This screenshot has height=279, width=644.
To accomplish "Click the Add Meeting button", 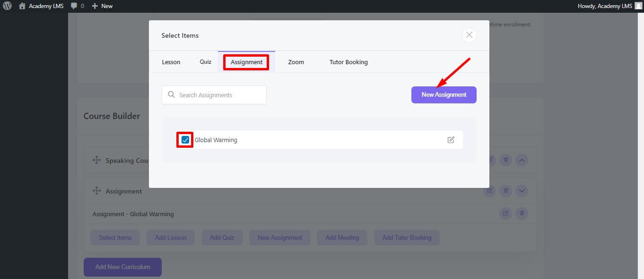I will pyautogui.click(x=342, y=237).
